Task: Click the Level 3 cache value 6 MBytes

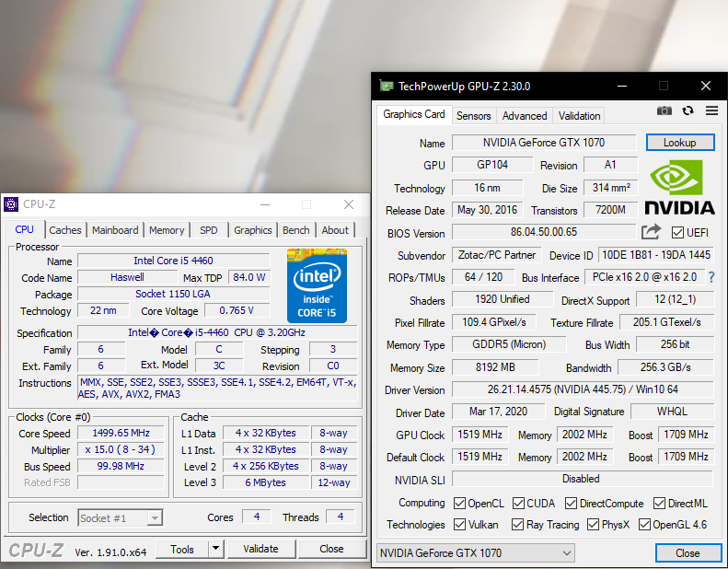Action: [x=266, y=482]
